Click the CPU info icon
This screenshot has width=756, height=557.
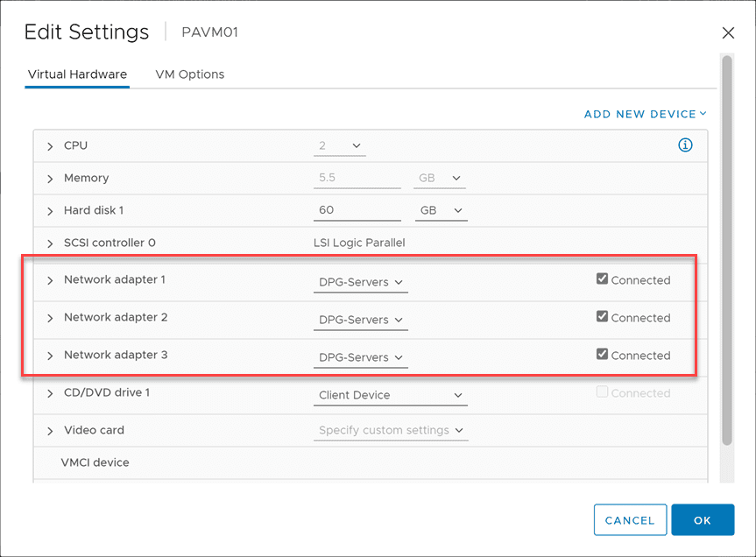coord(686,145)
